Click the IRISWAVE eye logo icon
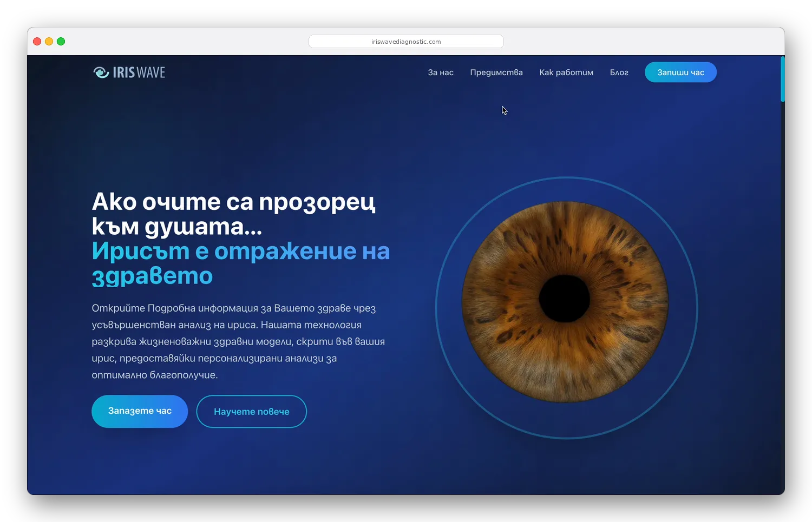812x522 pixels. point(101,72)
